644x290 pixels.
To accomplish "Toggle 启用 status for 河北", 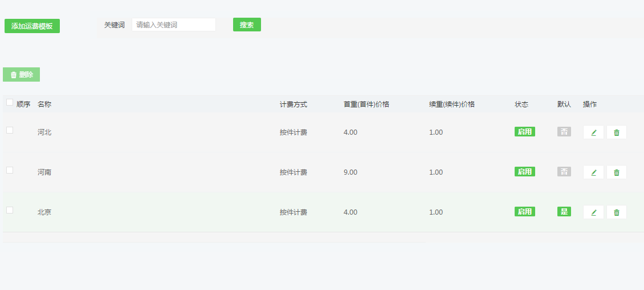I will click(x=525, y=132).
